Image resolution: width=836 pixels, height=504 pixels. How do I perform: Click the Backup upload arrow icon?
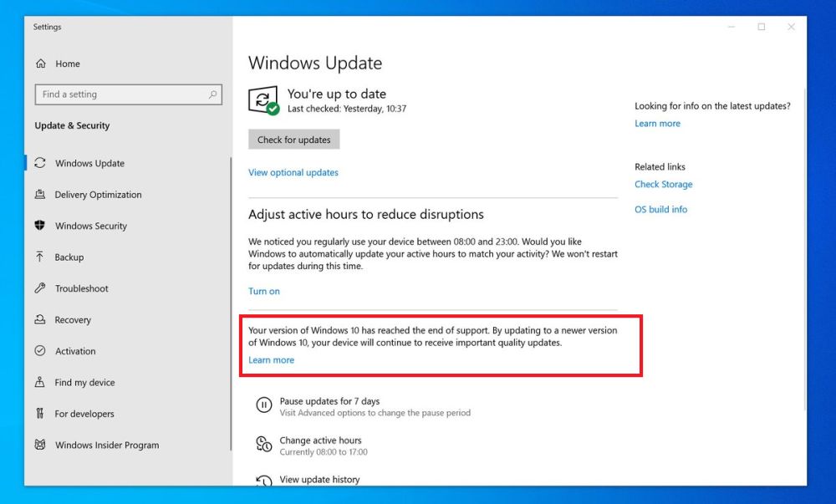point(40,257)
